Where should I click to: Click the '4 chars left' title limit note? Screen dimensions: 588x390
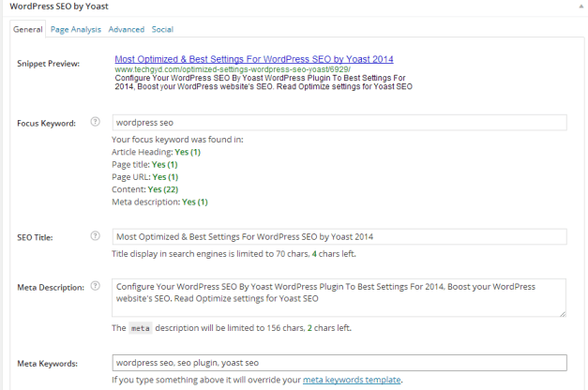(334, 254)
